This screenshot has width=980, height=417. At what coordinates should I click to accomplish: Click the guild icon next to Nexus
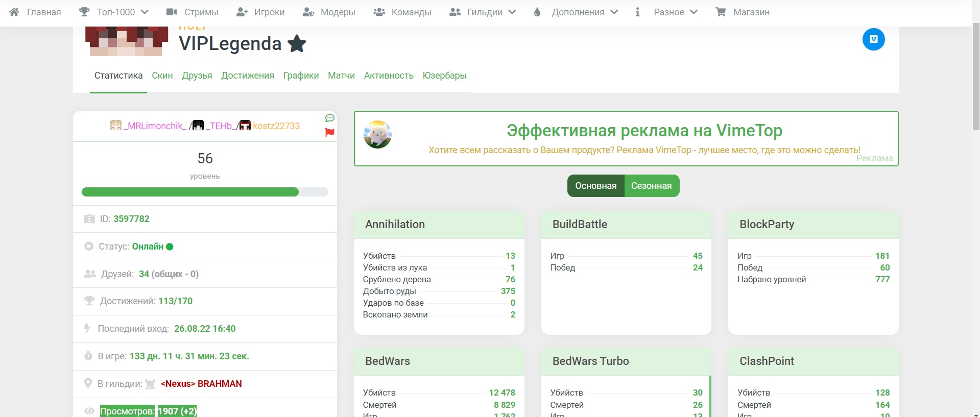coord(150,384)
